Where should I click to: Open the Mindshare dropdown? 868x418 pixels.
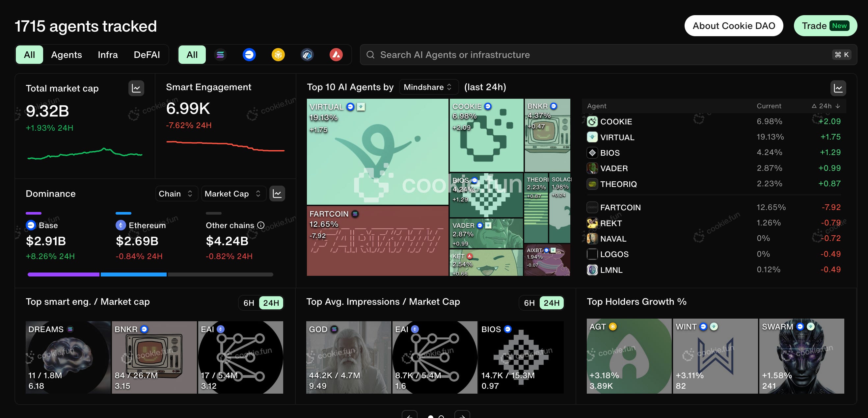428,87
